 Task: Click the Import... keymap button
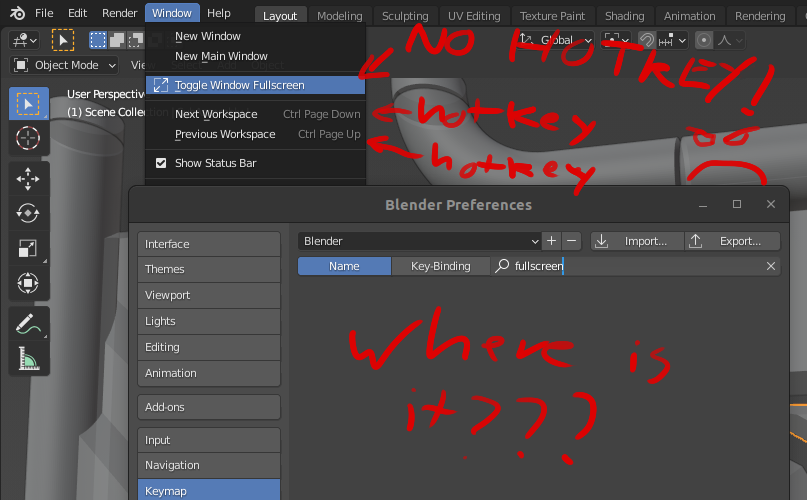(x=637, y=241)
